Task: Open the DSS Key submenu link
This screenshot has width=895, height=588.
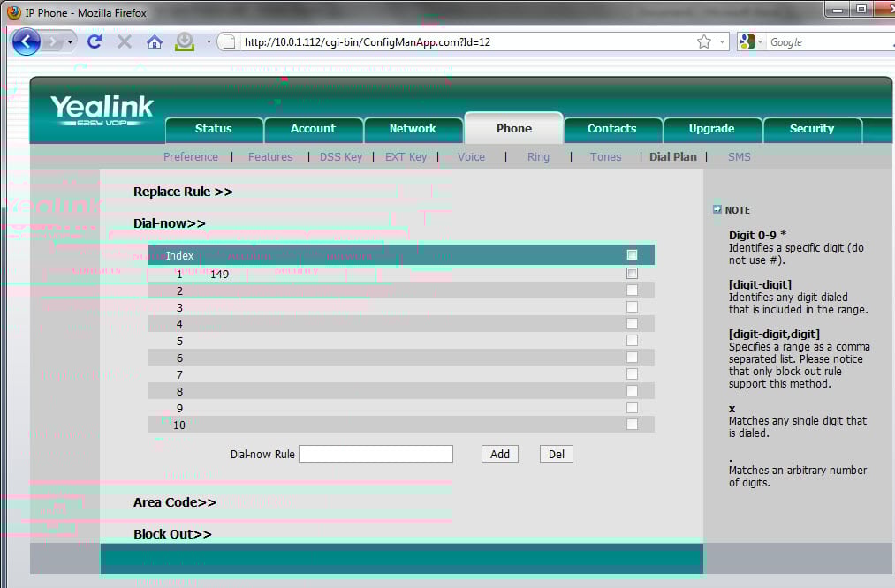Action: 341,157
